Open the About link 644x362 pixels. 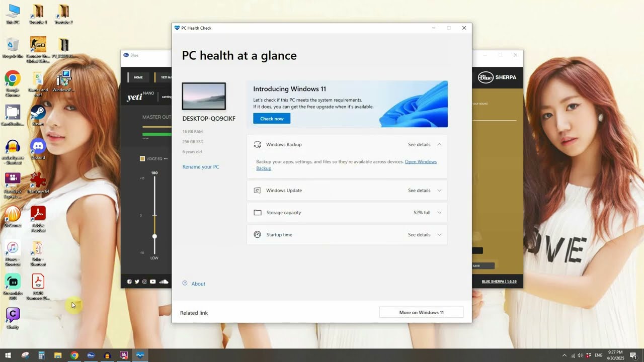tap(198, 284)
